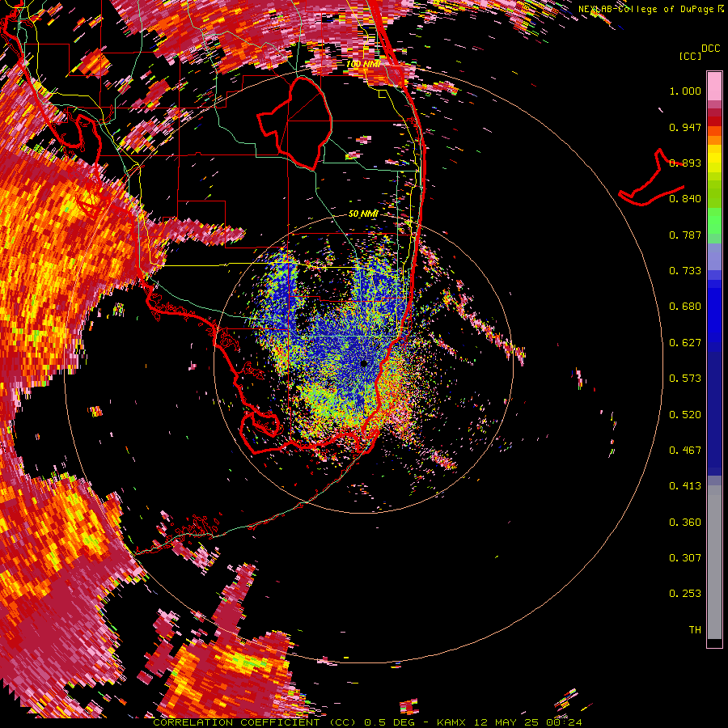
Task: Click the 100 NMI range ring label
Action: pyautogui.click(x=363, y=64)
